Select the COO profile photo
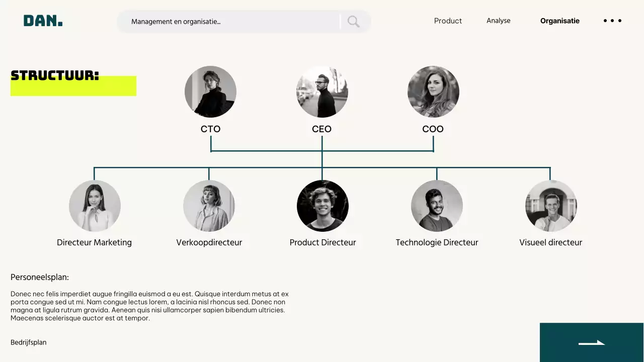The image size is (644, 362). point(433,92)
